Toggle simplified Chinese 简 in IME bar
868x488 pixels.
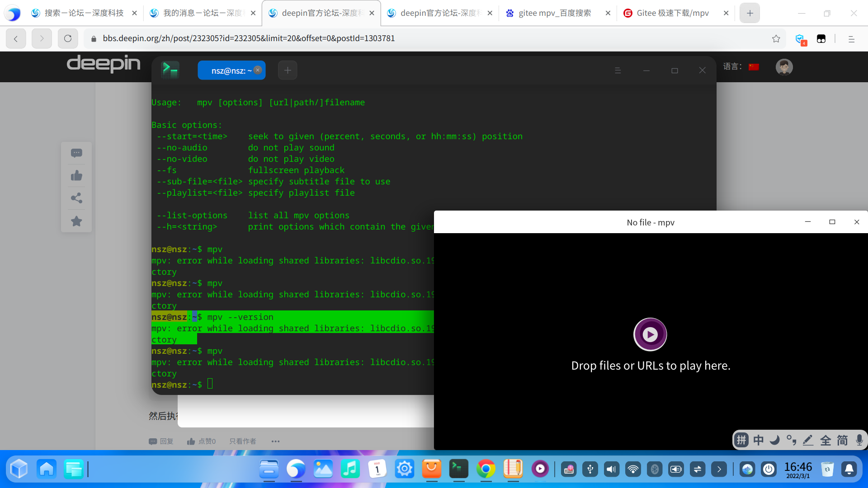point(842,440)
